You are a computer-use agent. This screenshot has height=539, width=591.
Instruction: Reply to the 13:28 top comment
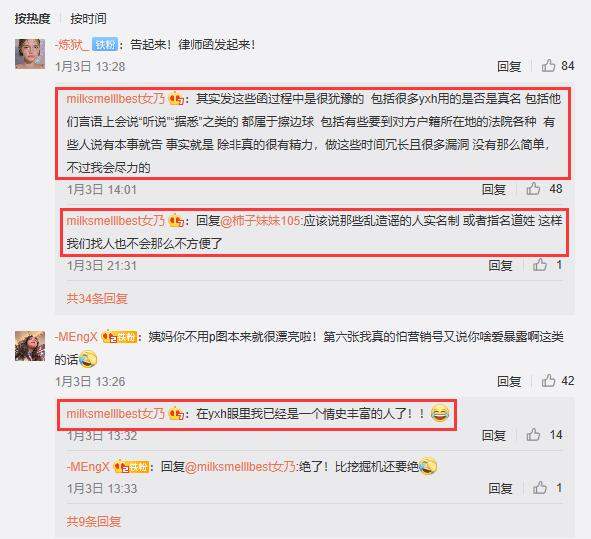pyautogui.click(x=509, y=66)
